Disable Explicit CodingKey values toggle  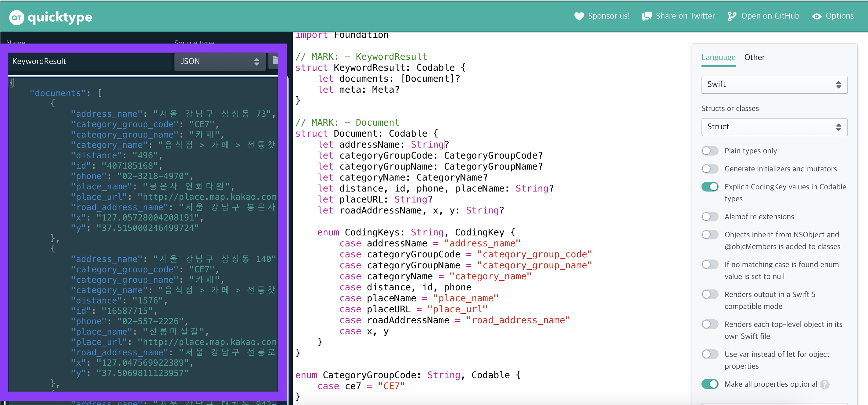pos(710,187)
